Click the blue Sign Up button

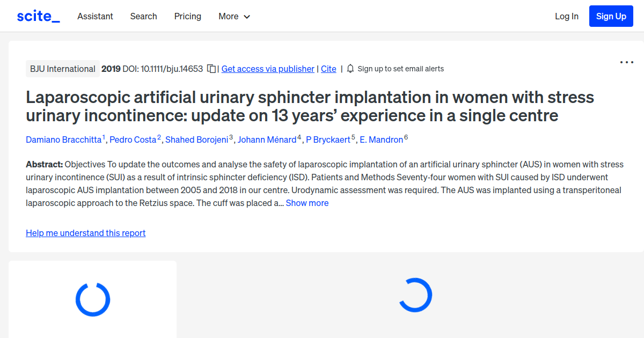[611, 16]
